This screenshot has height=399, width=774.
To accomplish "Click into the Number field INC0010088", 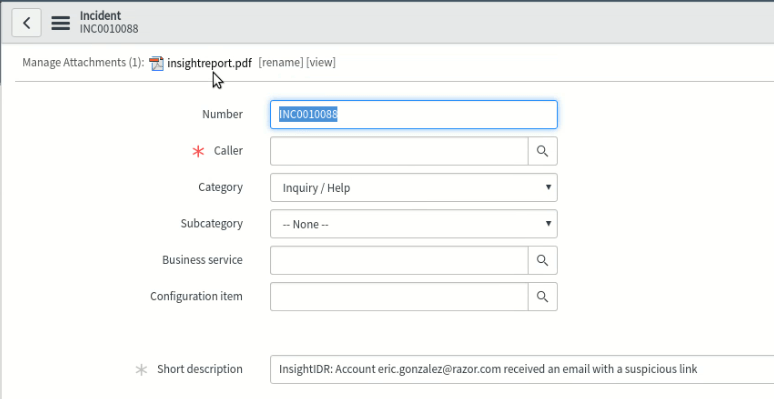I will [x=414, y=115].
